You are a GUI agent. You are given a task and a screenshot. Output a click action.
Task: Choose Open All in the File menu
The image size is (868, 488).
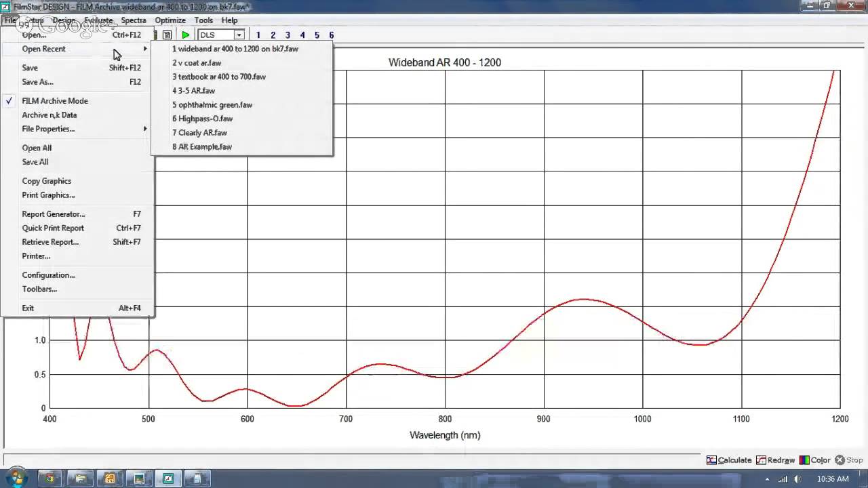click(79, 148)
